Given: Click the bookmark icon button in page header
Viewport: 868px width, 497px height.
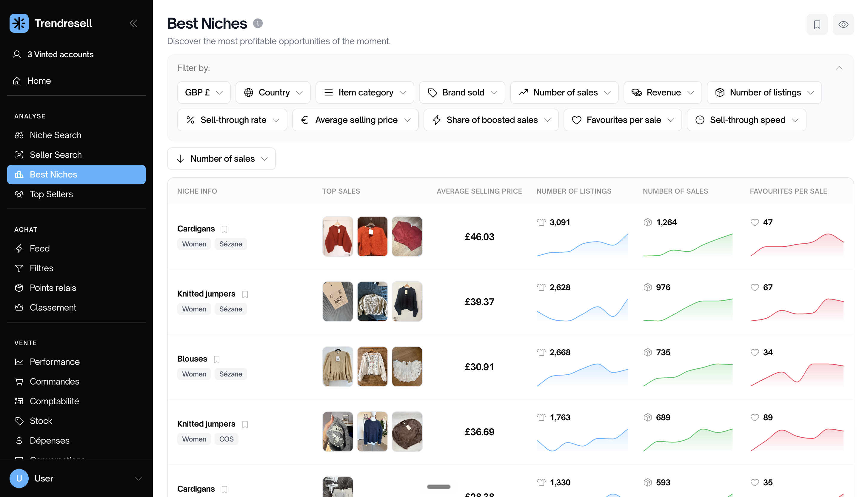Looking at the screenshot, I should pyautogui.click(x=817, y=24).
